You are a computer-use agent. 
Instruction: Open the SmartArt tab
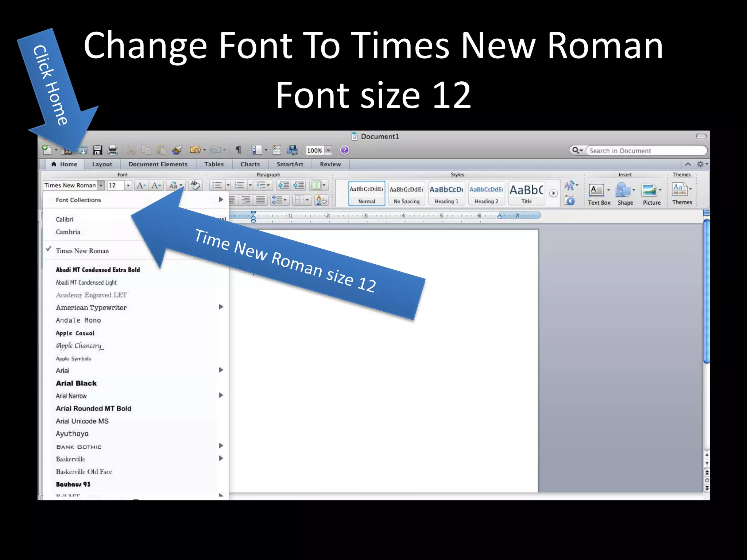tap(290, 164)
